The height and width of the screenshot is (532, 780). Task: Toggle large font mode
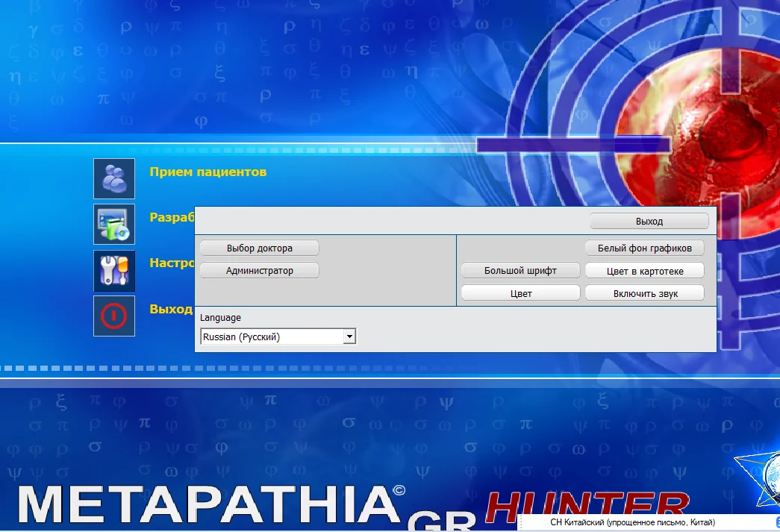coord(520,269)
